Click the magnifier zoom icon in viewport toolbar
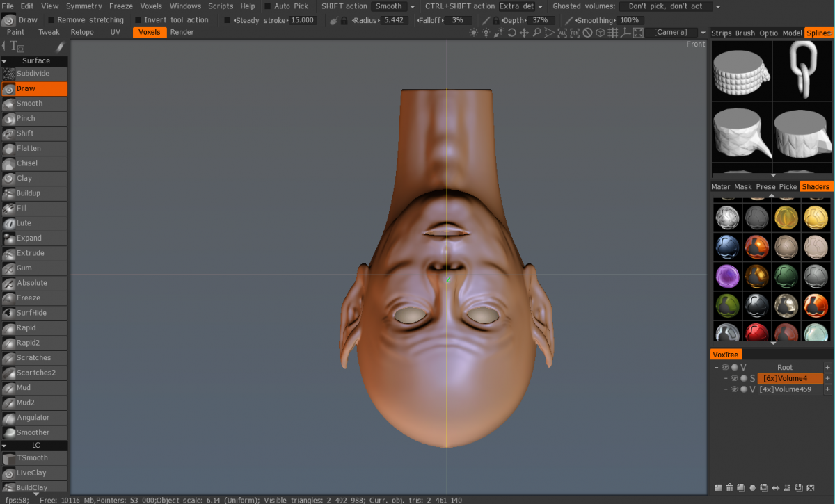835x504 pixels. click(536, 33)
